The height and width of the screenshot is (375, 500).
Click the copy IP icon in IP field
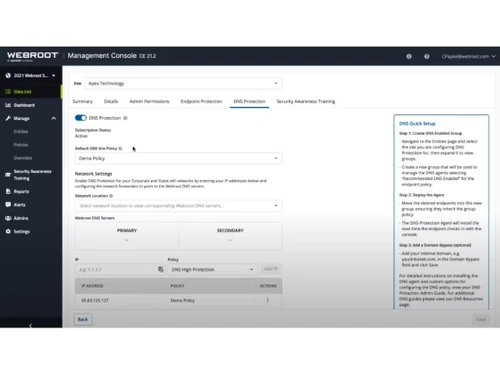(x=161, y=269)
